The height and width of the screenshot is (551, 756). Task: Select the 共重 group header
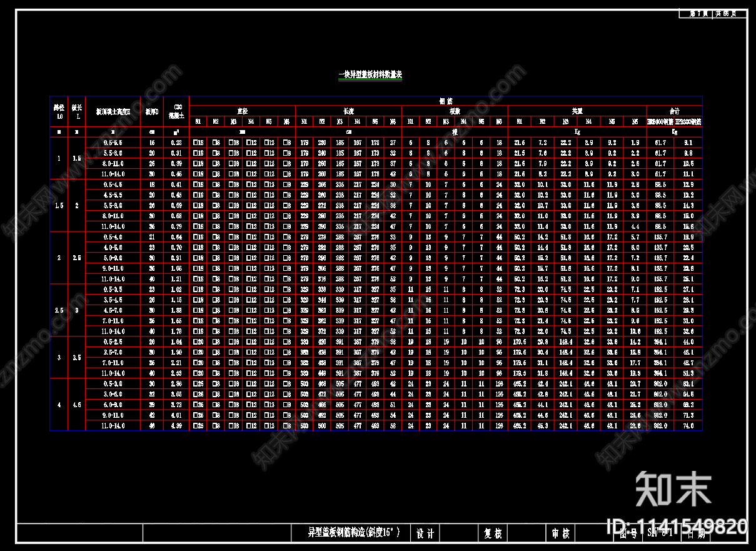pyautogui.click(x=577, y=110)
